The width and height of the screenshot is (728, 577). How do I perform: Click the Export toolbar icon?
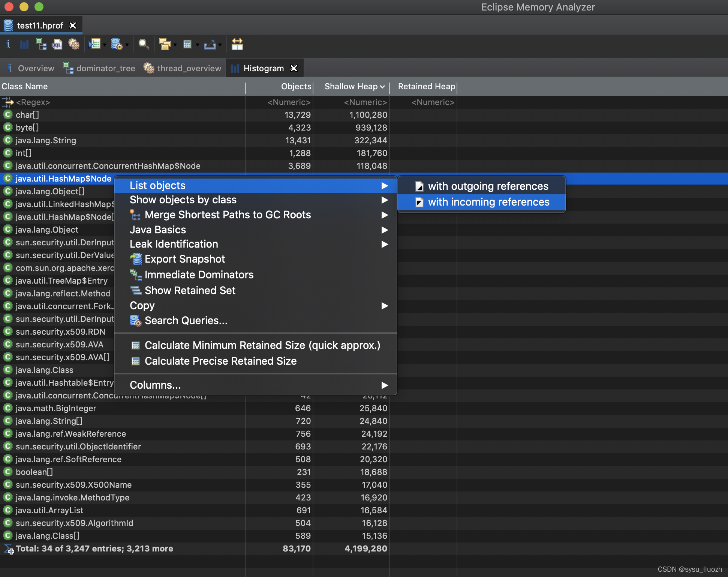(210, 45)
